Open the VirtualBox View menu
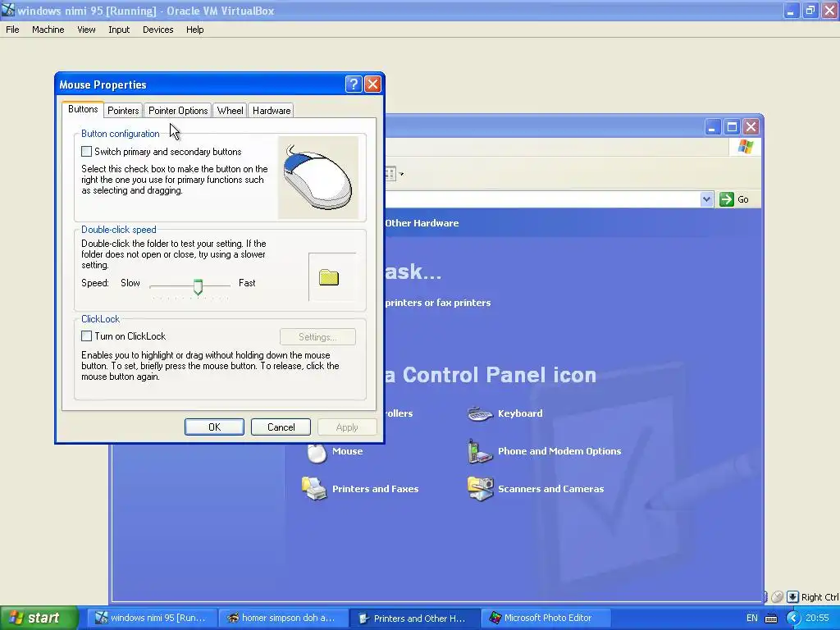This screenshot has height=630, width=840. [86, 30]
